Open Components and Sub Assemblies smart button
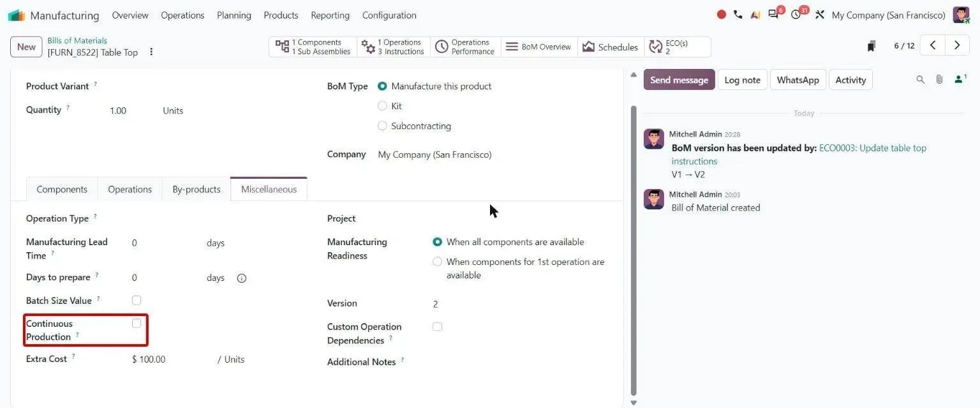Image resolution: width=980 pixels, height=408 pixels. pos(313,47)
